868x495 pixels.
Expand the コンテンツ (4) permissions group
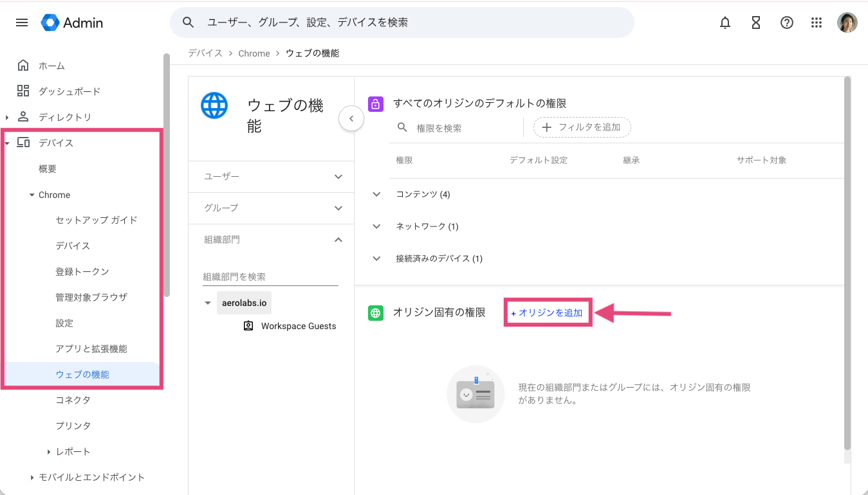[x=376, y=194]
